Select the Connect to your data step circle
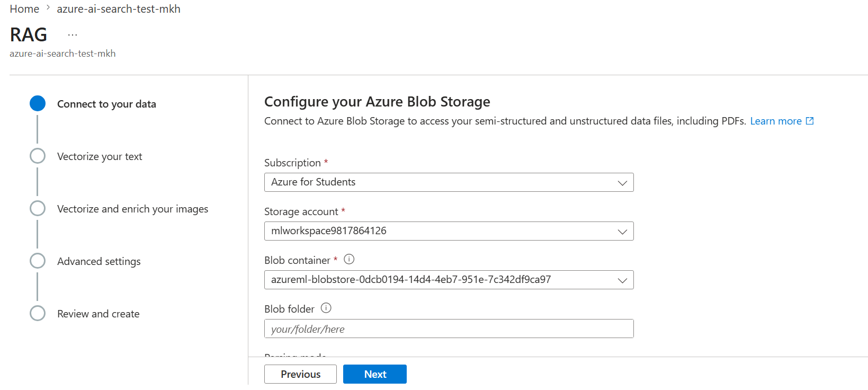Image resolution: width=868 pixels, height=390 pixels. [38, 103]
